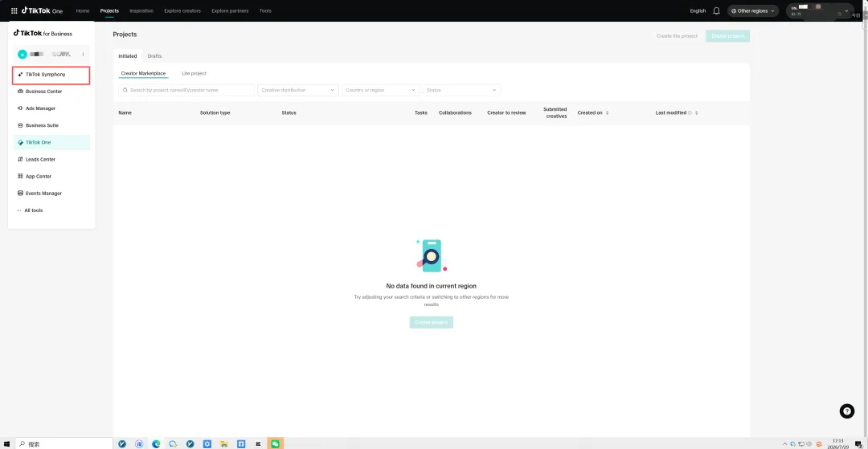Viewport: 868px width, 449px height.
Task: Open File Explorer from the taskbar
Action: tap(224, 443)
